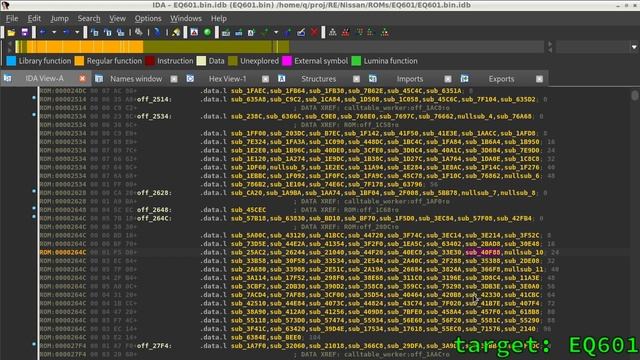Switch to the IDA View-A tab
The width and height of the screenshot is (640, 360).
[44, 79]
